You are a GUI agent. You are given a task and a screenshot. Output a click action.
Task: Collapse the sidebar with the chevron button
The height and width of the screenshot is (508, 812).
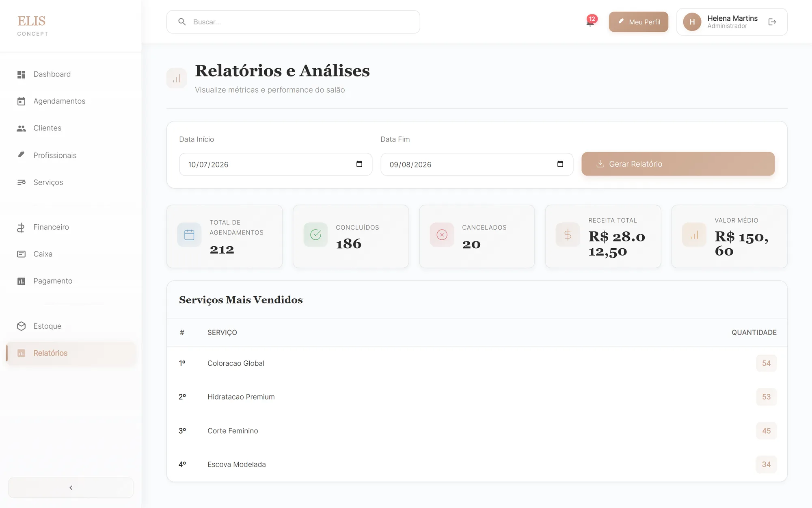(71, 488)
